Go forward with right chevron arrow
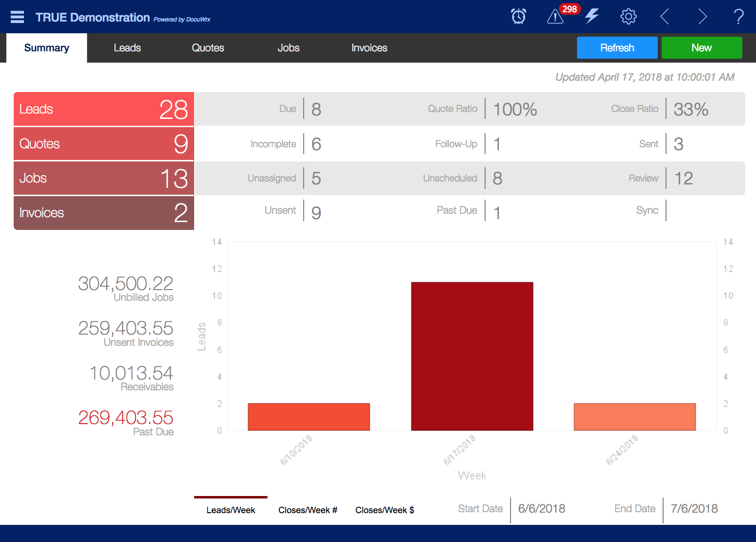 click(x=702, y=17)
